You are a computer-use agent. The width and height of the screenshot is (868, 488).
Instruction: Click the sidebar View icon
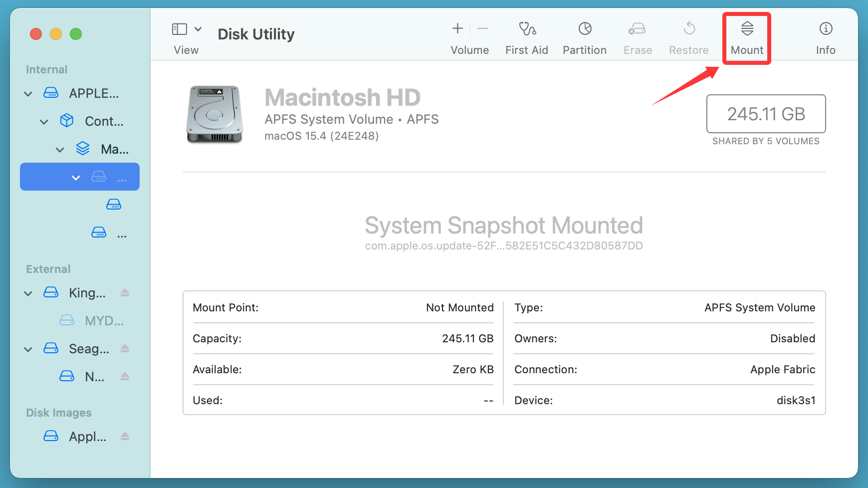(x=179, y=28)
